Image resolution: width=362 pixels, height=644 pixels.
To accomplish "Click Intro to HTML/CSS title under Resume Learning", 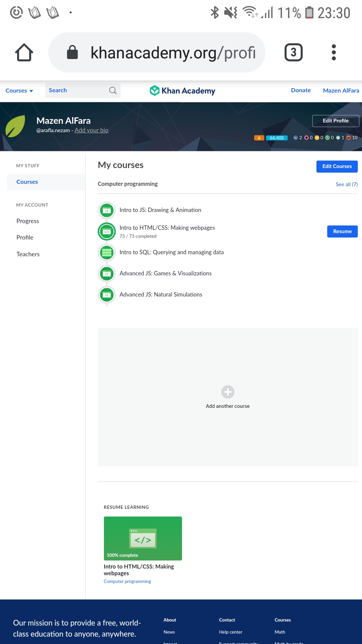I will [x=139, y=570].
